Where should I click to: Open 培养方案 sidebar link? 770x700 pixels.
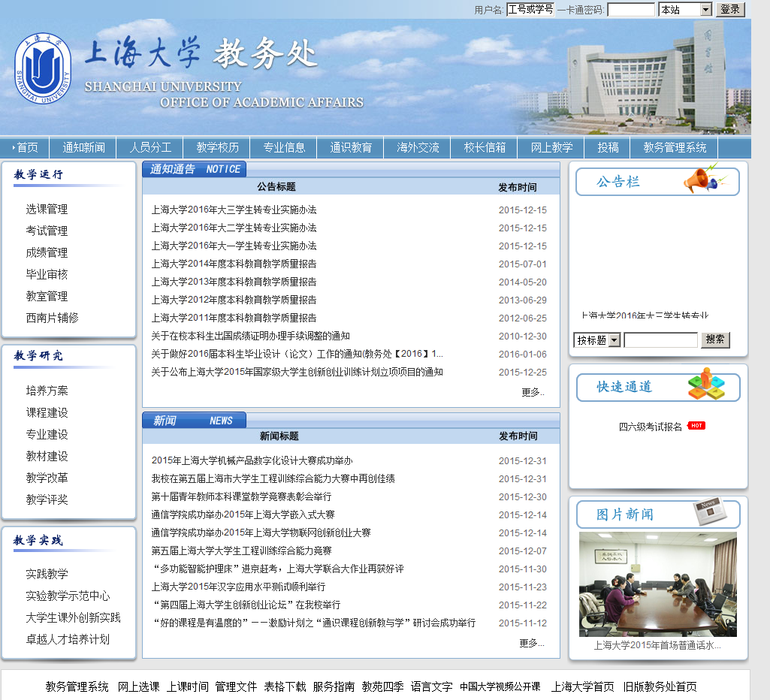pyautogui.click(x=47, y=391)
